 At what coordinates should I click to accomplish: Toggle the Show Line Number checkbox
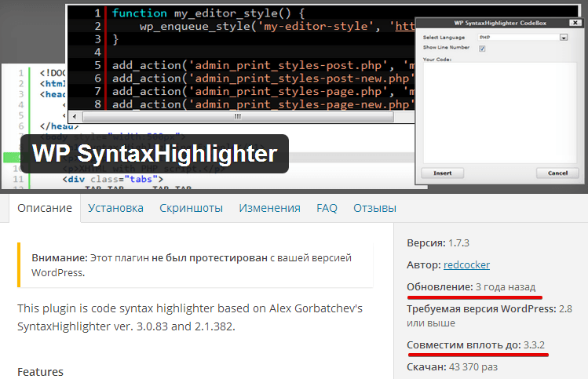(x=482, y=49)
